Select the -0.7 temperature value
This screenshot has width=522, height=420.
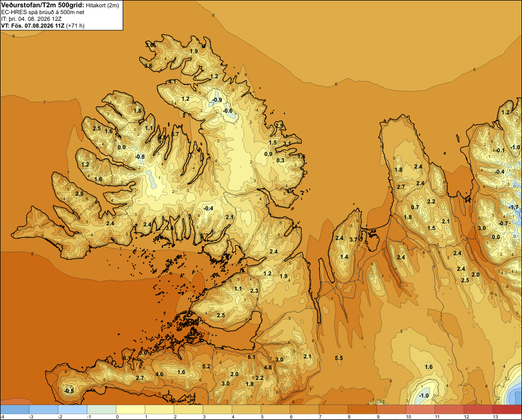[503, 223]
